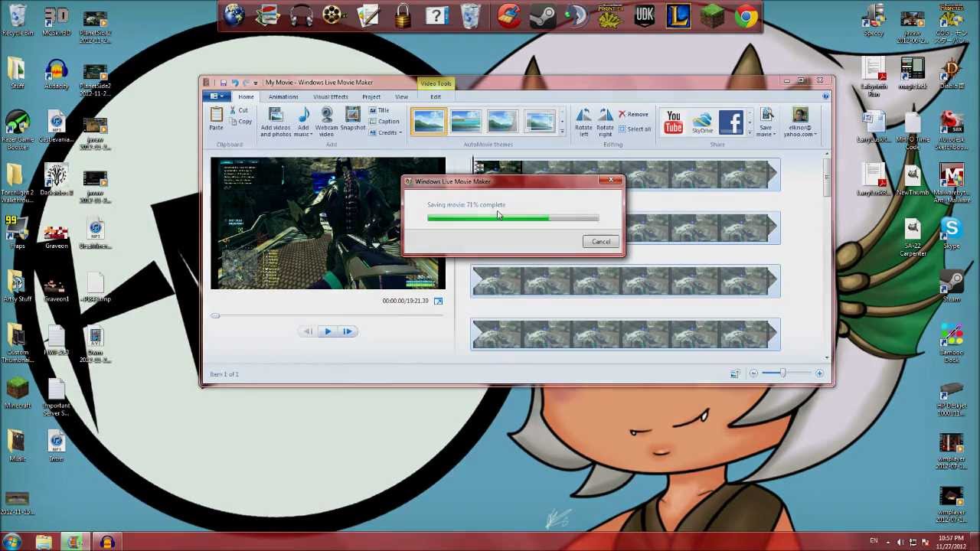Open the Minecraft block dock icon

point(712,17)
